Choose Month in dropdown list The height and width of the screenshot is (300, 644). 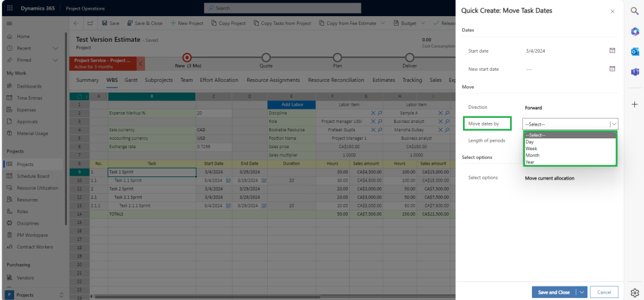tap(570, 156)
